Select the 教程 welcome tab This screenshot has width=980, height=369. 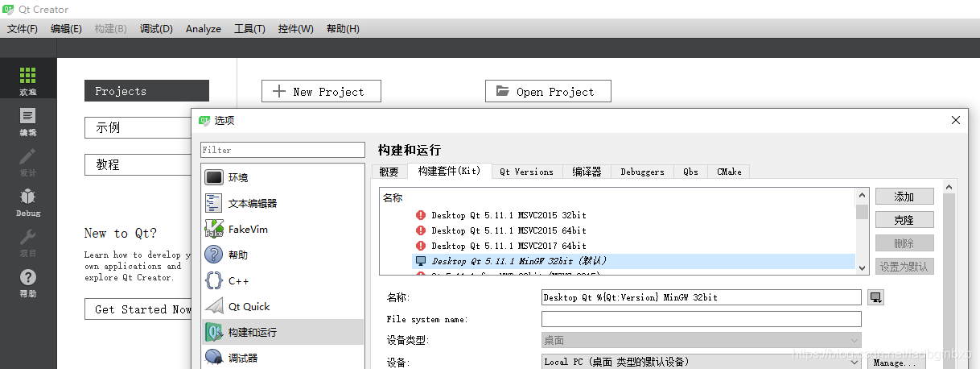138,164
